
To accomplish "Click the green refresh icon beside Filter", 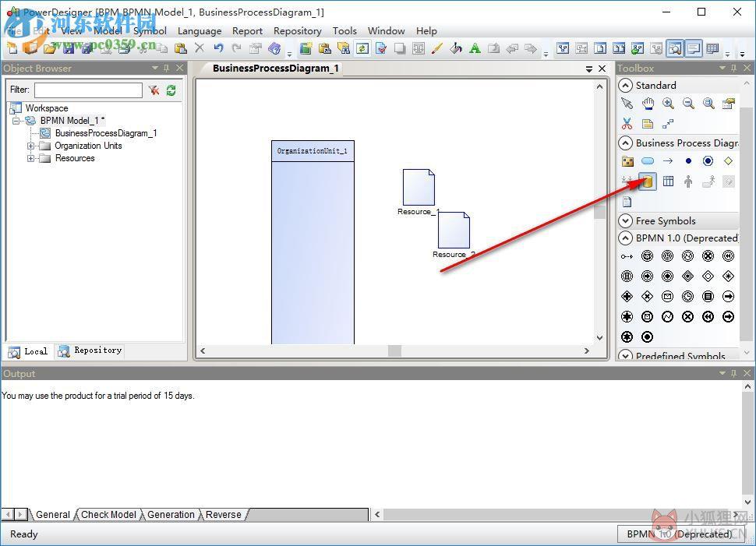I will (x=171, y=90).
